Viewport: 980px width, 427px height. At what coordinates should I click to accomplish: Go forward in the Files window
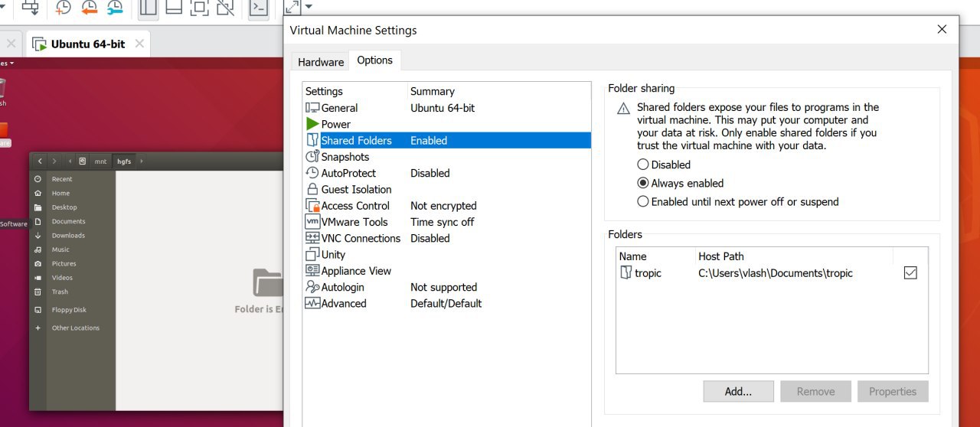(x=54, y=161)
